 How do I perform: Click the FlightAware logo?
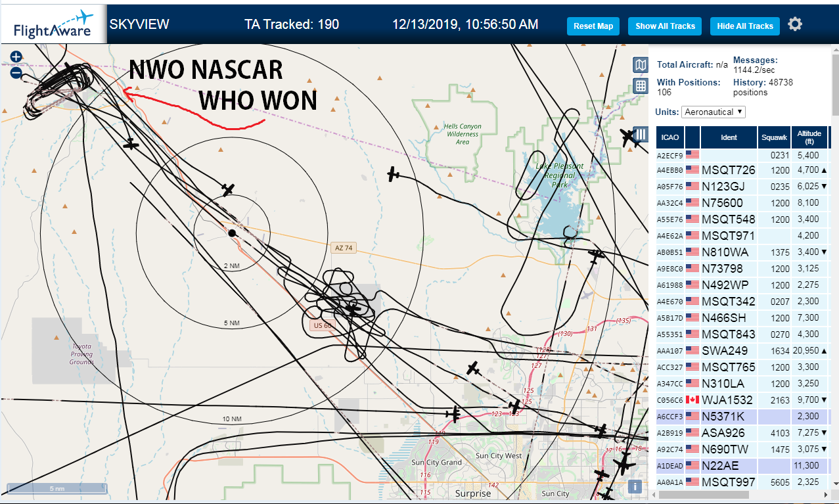pos(53,25)
